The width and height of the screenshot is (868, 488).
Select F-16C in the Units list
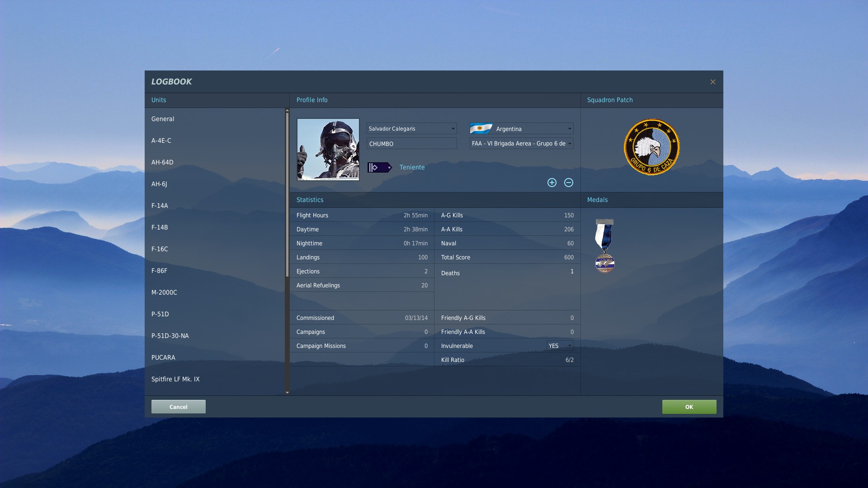[160, 249]
